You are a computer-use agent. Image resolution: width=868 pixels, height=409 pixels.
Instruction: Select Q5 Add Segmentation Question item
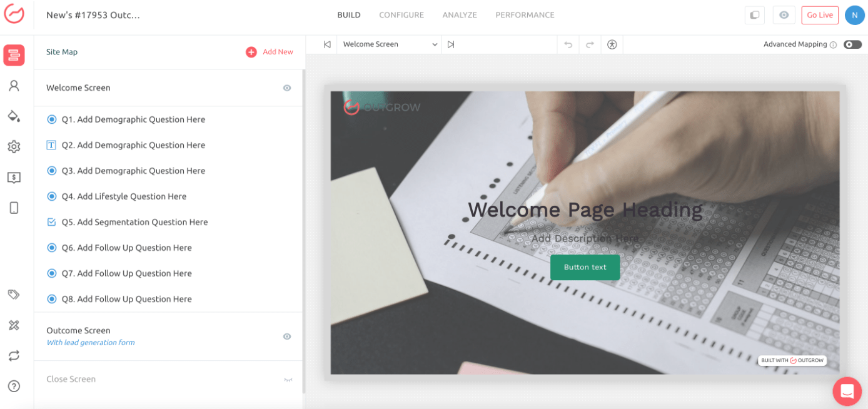(134, 222)
